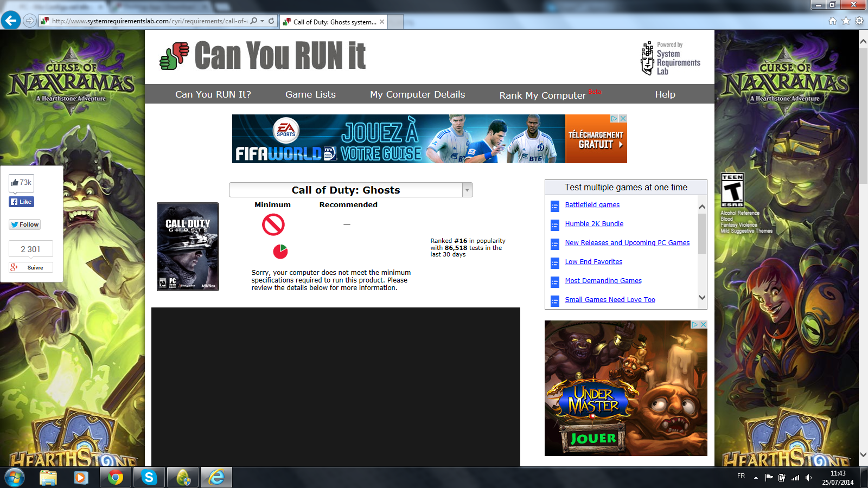Click the document icon beside Low End Favorites
The height and width of the screenshot is (488, 868).
coord(554,263)
